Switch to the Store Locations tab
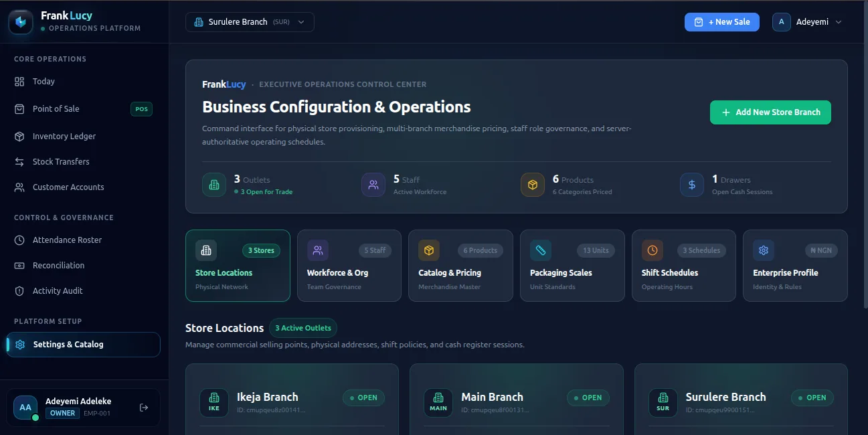Viewport: 868px width, 435px height. (x=238, y=266)
